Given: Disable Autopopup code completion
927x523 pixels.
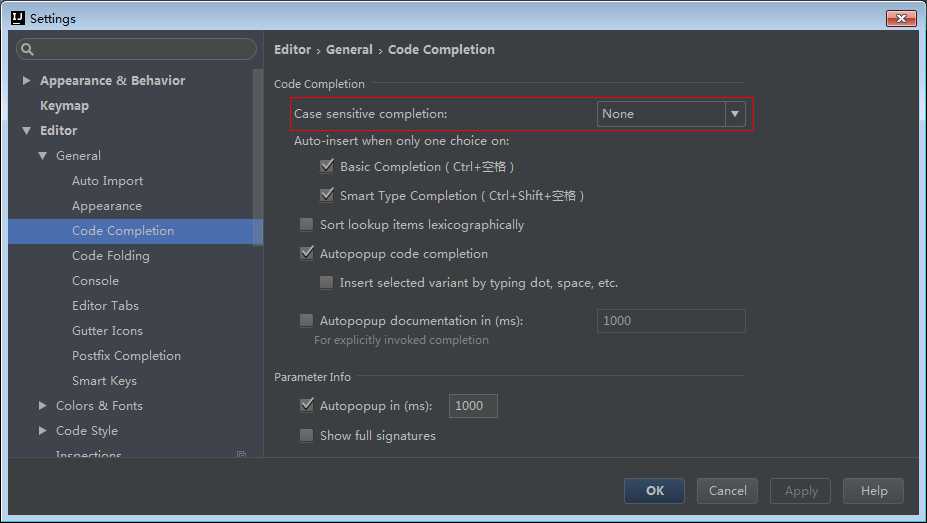Looking at the screenshot, I should [x=306, y=253].
